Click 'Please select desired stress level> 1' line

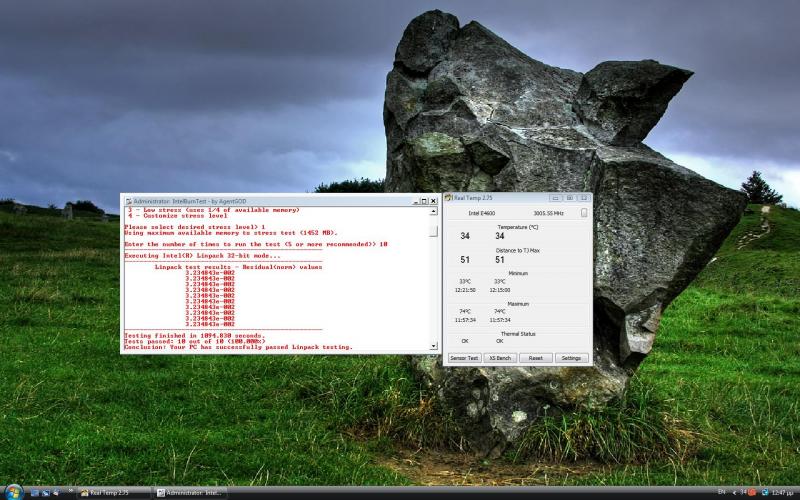(194, 227)
